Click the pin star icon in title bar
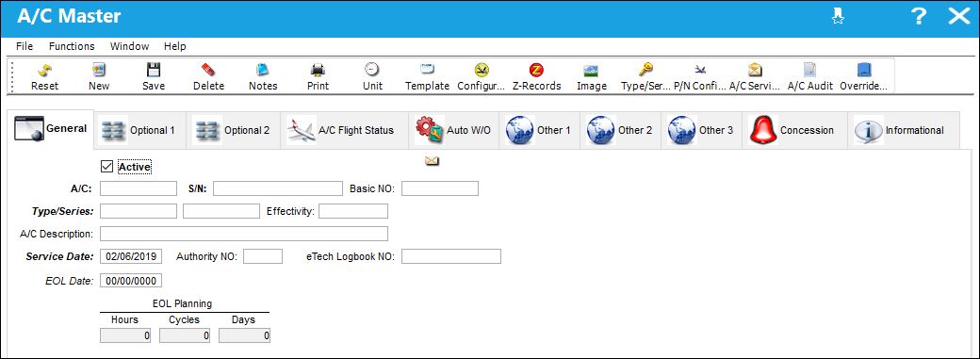 click(838, 17)
